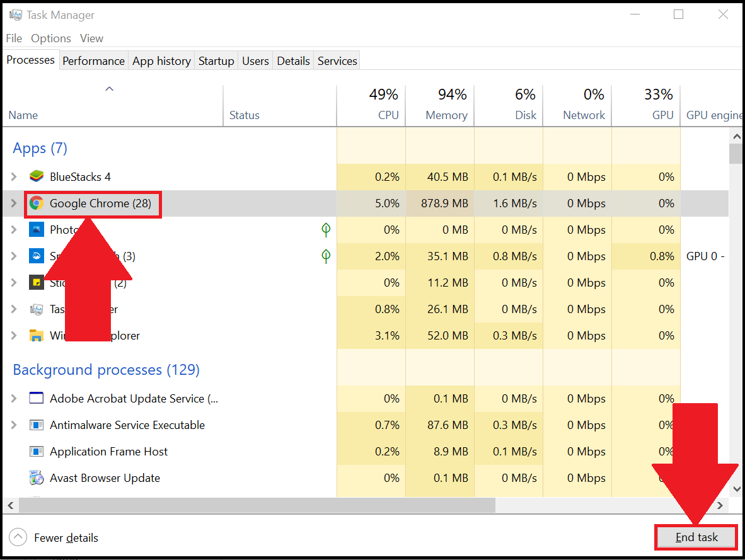Click the Application Frame Host icon
Screen dimensions: 745x560
(x=37, y=452)
